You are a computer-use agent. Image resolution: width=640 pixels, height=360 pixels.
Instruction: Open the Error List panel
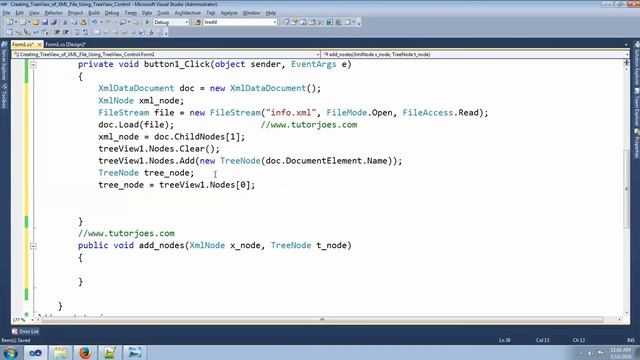[25, 331]
